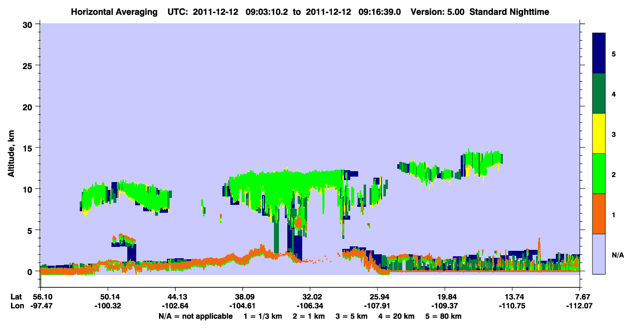Click the bright green colorbar segment labeled 2
The height and width of the screenshot is (330, 644).
tap(599, 174)
